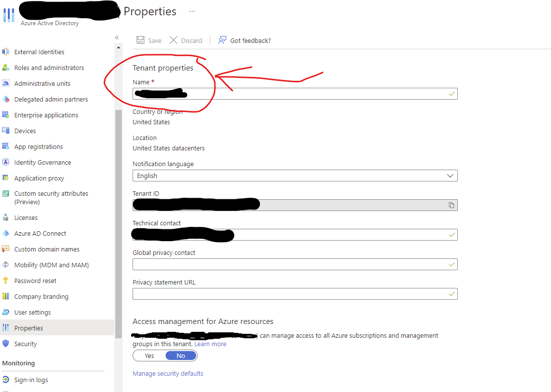Click the Properties sidebar icon
The width and height of the screenshot is (551, 392).
tap(5, 328)
